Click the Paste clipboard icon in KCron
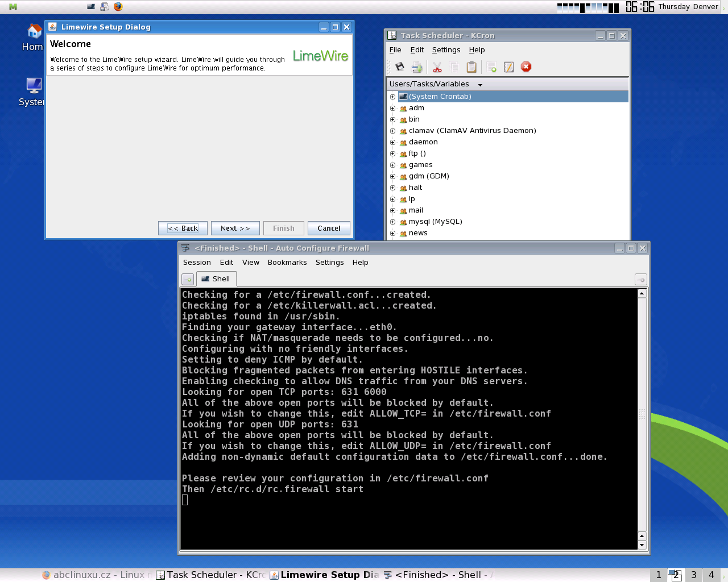The height and width of the screenshot is (582, 728). (x=471, y=67)
